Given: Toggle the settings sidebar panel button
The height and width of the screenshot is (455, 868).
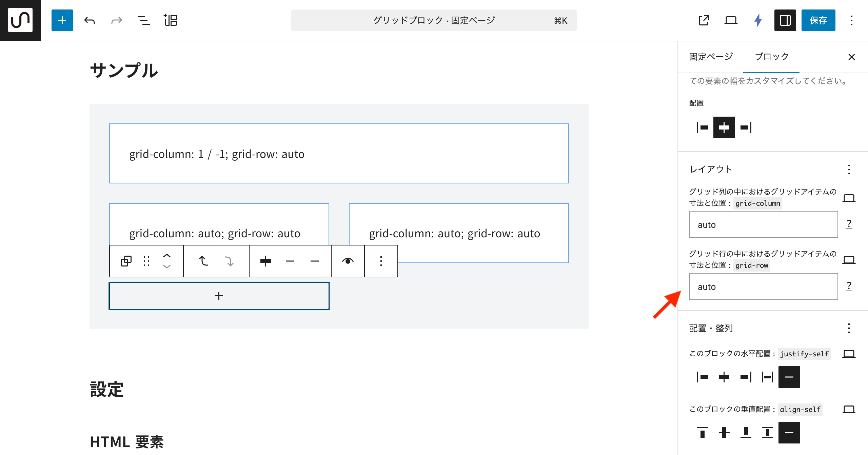Looking at the screenshot, I should coord(785,20).
